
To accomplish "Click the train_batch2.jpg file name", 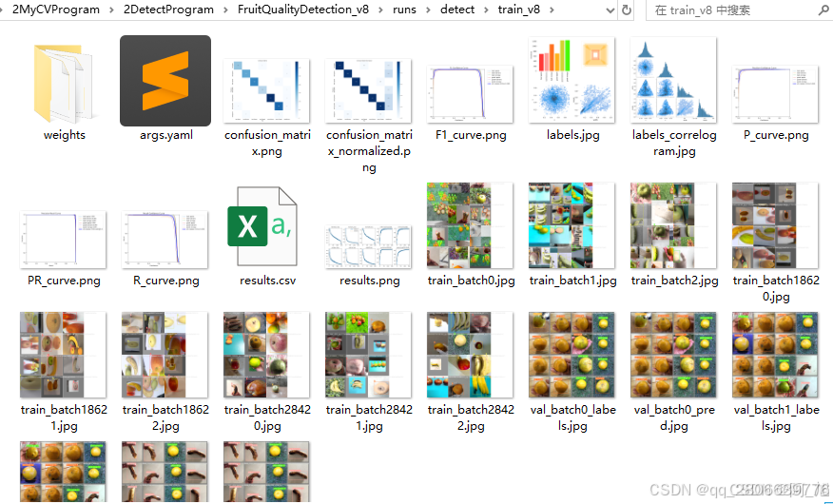I will [675, 281].
